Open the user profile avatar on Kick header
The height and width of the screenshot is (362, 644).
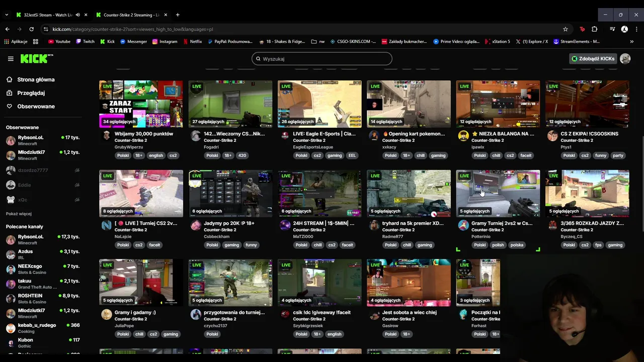[x=625, y=59]
